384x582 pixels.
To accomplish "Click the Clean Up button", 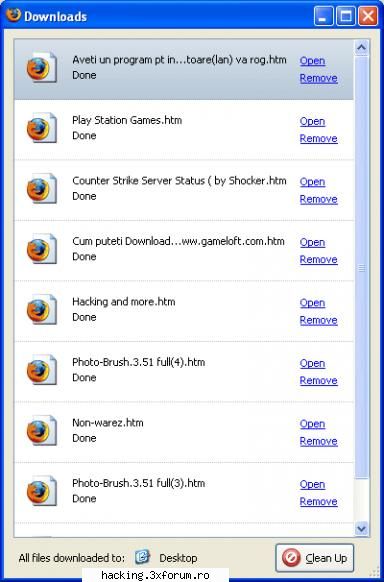I will (x=315, y=558).
